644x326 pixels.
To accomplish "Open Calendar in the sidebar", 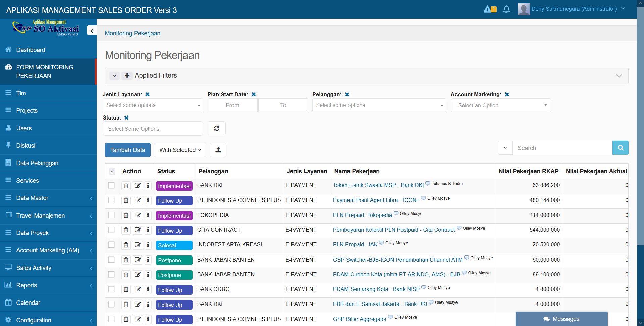I will (x=48, y=303).
